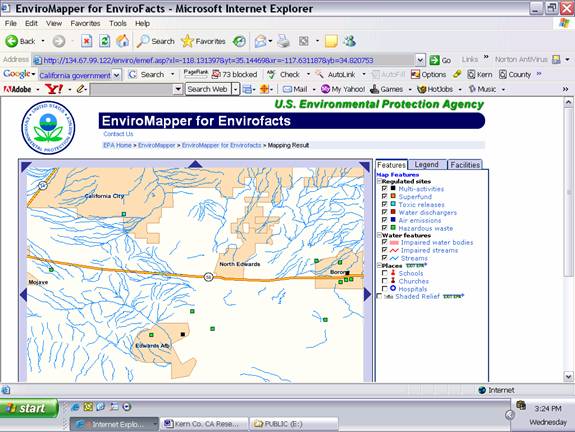Pan the map west with the left arrow

23,295
